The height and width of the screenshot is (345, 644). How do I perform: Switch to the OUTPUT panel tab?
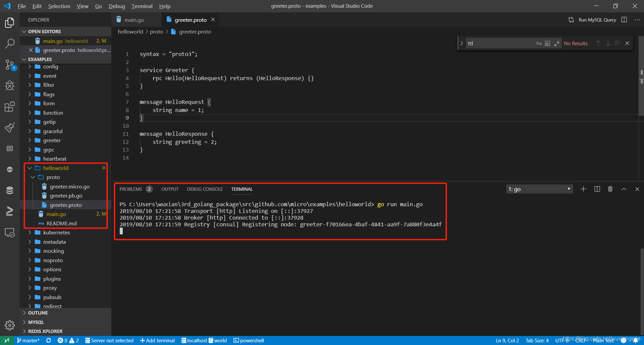coord(170,189)
